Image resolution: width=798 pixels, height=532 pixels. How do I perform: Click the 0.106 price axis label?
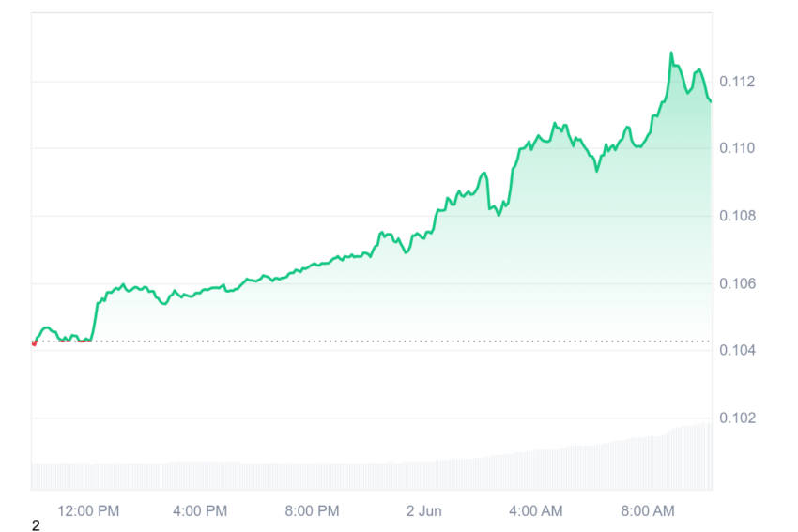click(737, 283)
